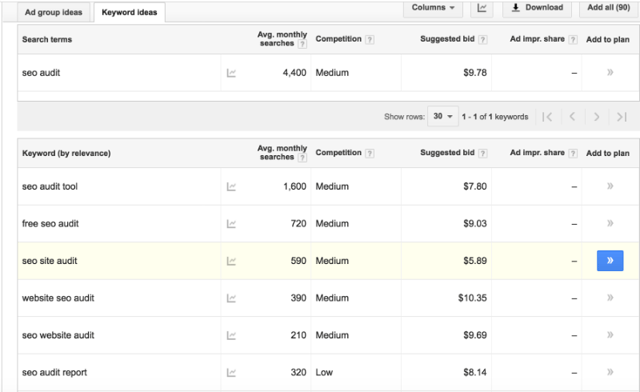Sort search terms table by Suggested bid
This screenshot has width=640, height=392.
coord(447,39)
